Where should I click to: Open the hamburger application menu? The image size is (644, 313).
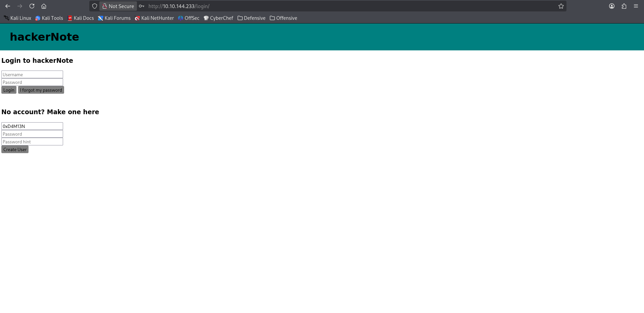pyautogui.click(x=636, y=6)
